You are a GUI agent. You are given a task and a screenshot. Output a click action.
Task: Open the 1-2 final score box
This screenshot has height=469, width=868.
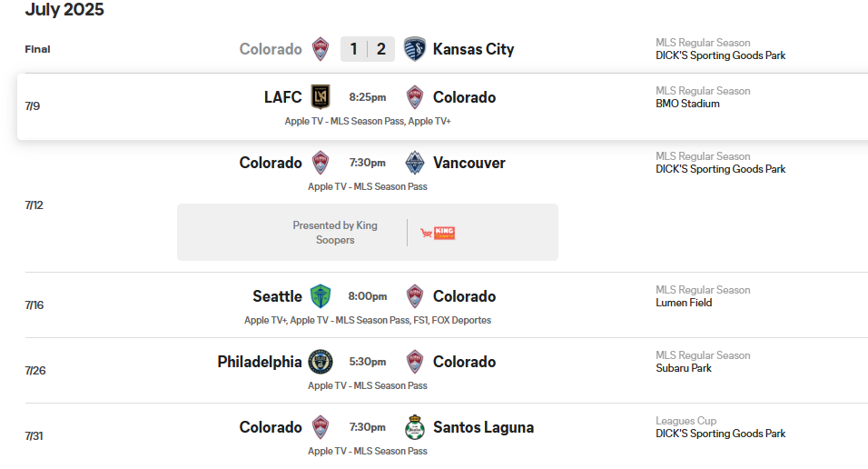pos(368,49)
